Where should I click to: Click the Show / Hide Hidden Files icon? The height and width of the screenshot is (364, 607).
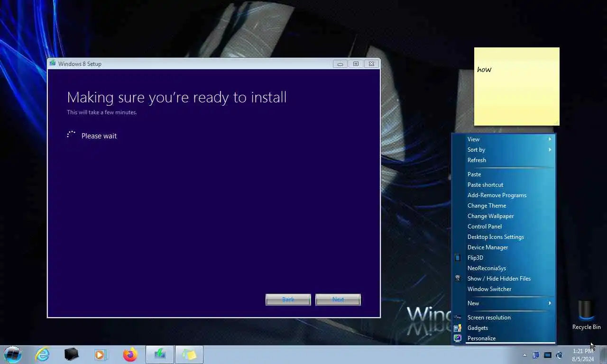458,279
